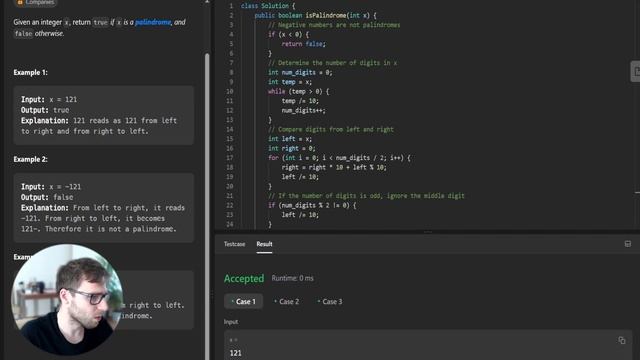Click the 'class Solution {' line
The width and height of the screenshot is (640, 360).
(x=268, y=6)
